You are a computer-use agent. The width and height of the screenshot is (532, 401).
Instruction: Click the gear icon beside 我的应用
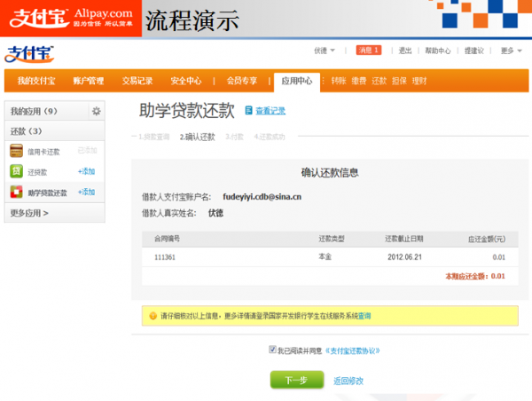pos(96,112)
